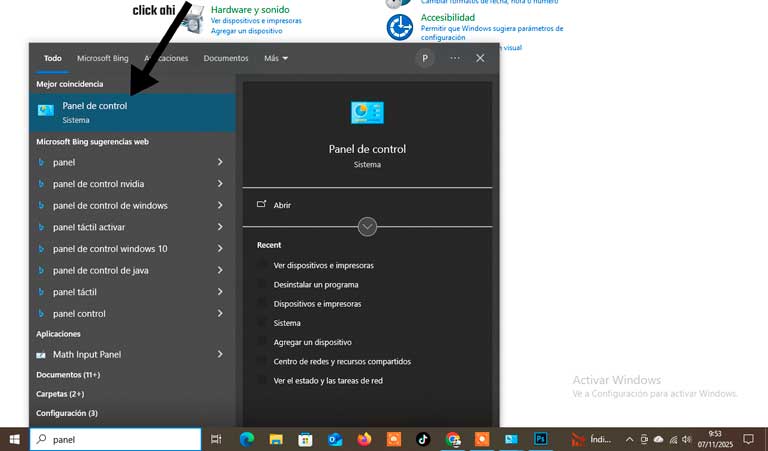Click 'Hardware y sonido' heading in Control Panel
768x451 pixels.
[250, 9]
